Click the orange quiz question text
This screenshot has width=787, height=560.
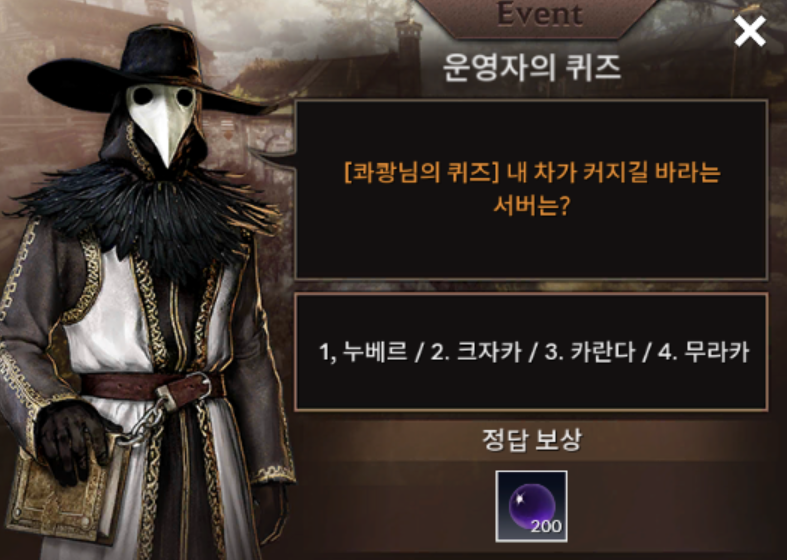pyautogui.click(x=532, y=188)
